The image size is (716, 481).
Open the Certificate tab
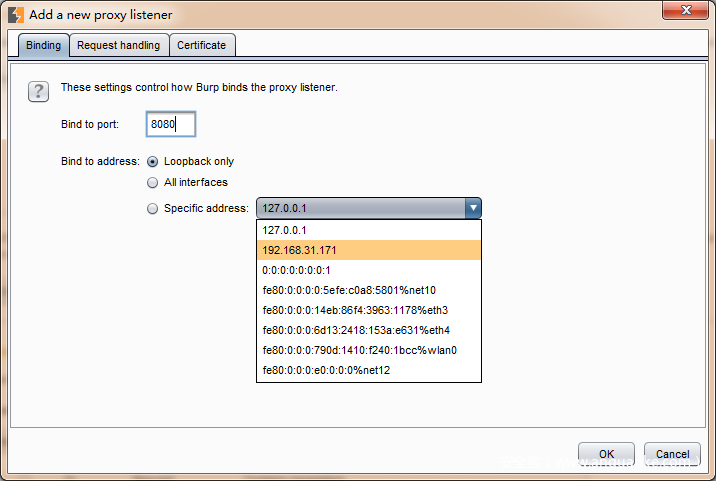(x=202, y=45)
